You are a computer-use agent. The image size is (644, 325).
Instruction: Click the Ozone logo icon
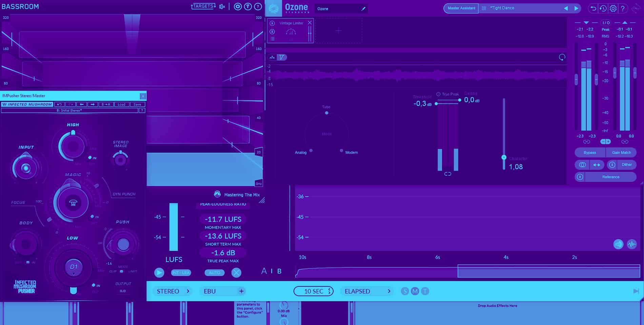273,8
